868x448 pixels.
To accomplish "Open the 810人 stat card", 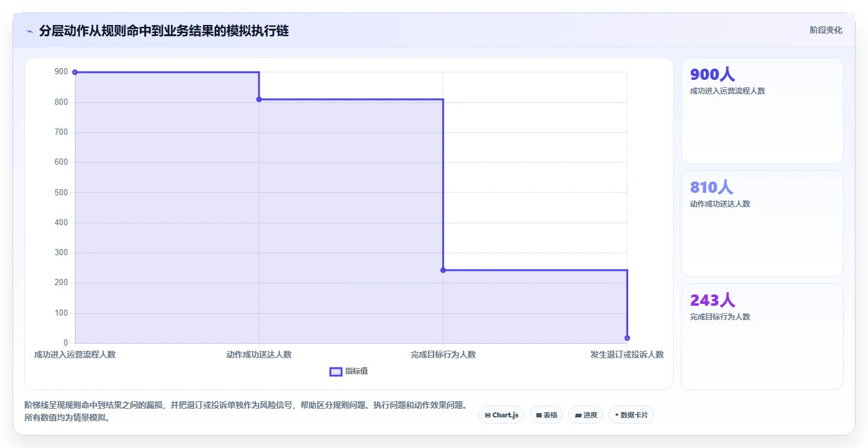I will point(762,224).
